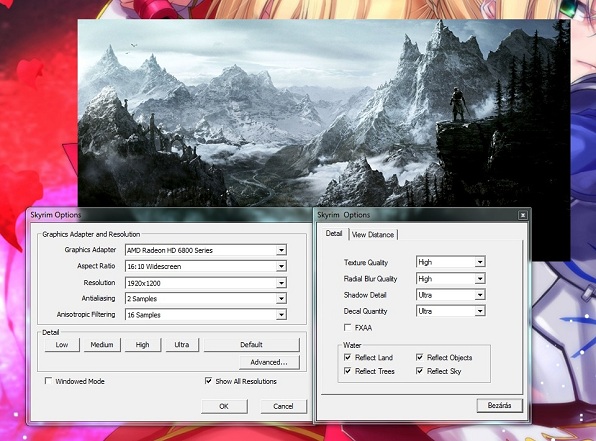Click the Bezárás button
The image size is (596, 441).
tap(499, 405)
